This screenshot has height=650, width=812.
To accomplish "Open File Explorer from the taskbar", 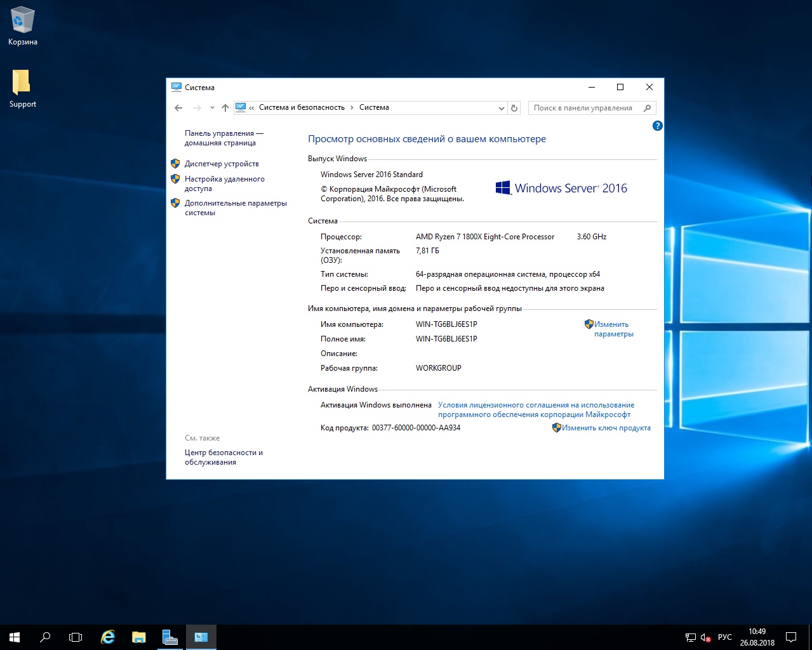I will pos(138,637).
